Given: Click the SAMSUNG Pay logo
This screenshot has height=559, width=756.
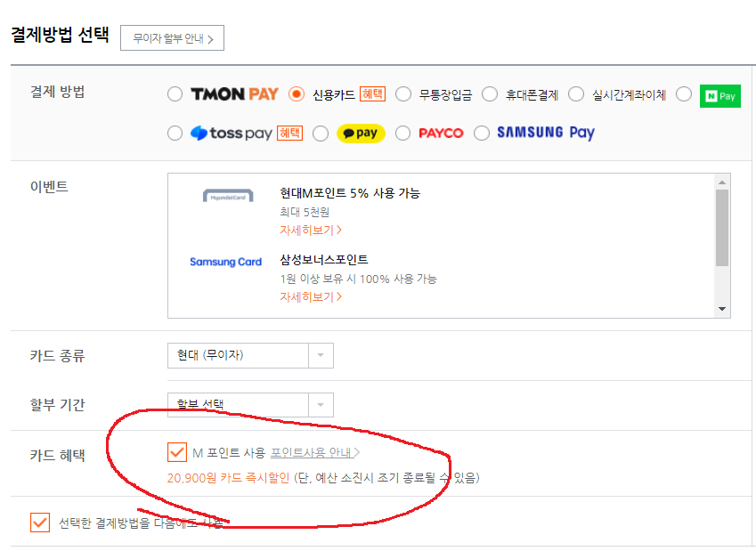Looking at the screenshot, I should point(546,133).
